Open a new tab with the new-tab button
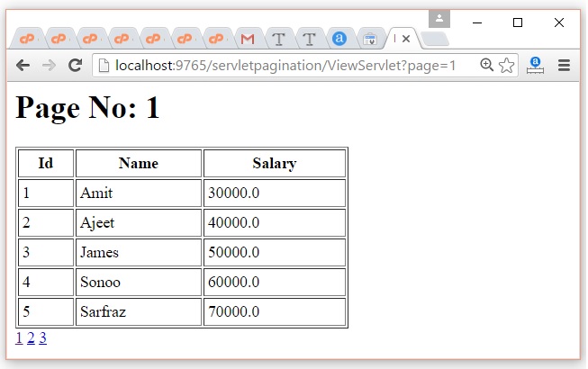Screen dimensions: 588x369 [435, 39]
